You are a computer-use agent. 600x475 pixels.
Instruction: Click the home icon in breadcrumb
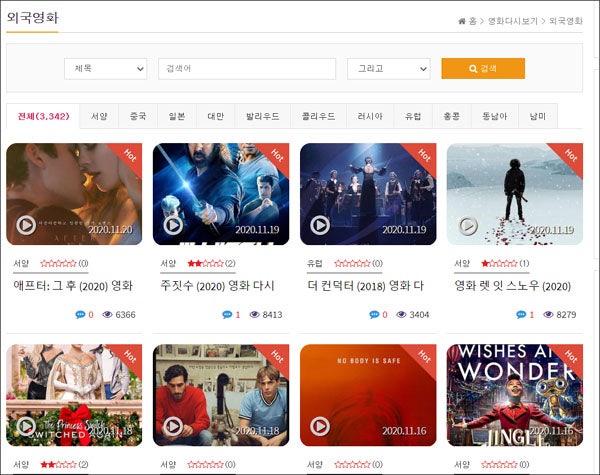[462, 21]
